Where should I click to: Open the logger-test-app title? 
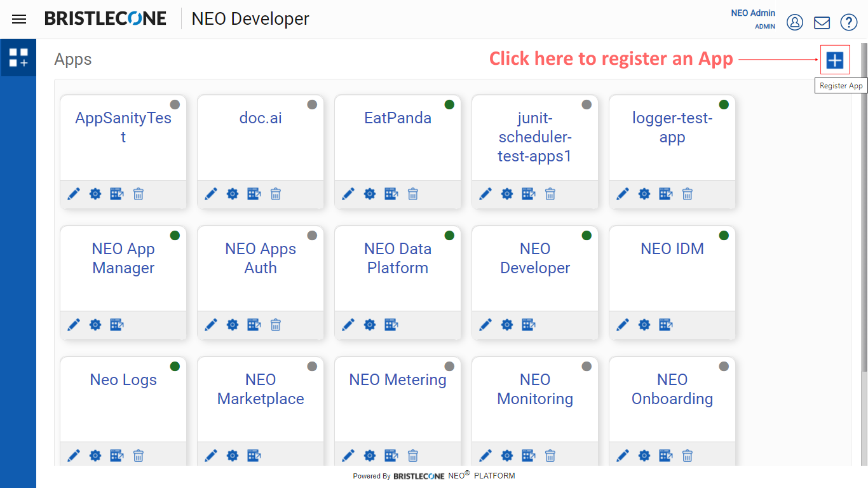672,128
